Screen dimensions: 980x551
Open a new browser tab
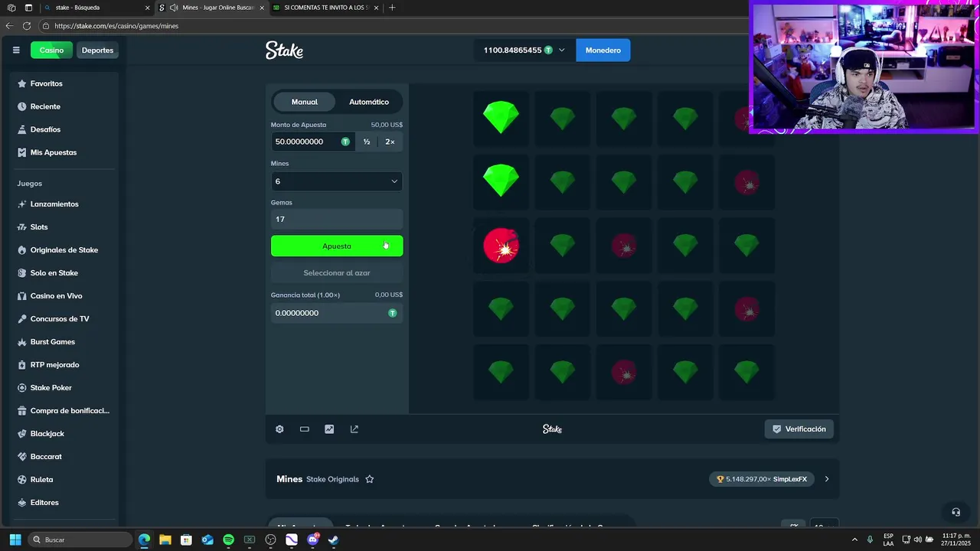coord(392,8)
